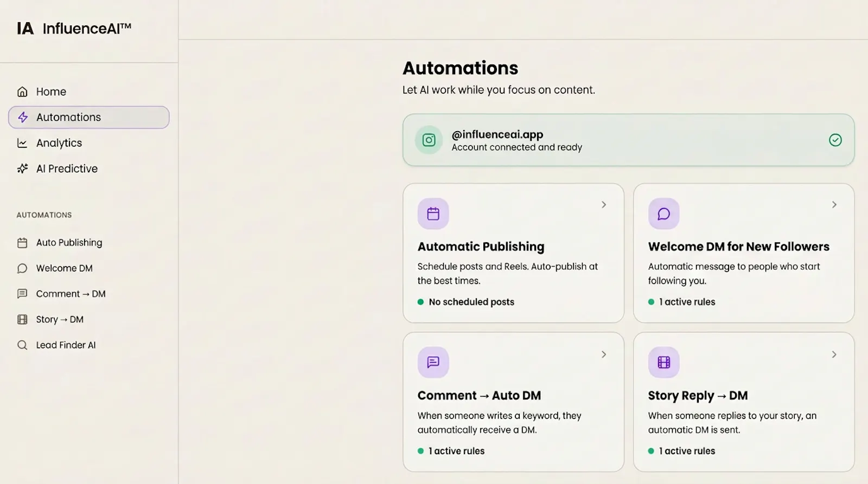The width and height of the screenshot is (868, 484).
Task: Click the Comment → DM message icon in sidebar
Action: pos(22,294)
